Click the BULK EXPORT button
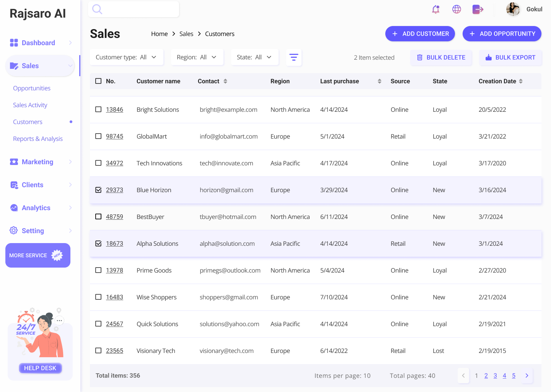The height and width of the screenshot is (392, 551). [x=510, y=57]
